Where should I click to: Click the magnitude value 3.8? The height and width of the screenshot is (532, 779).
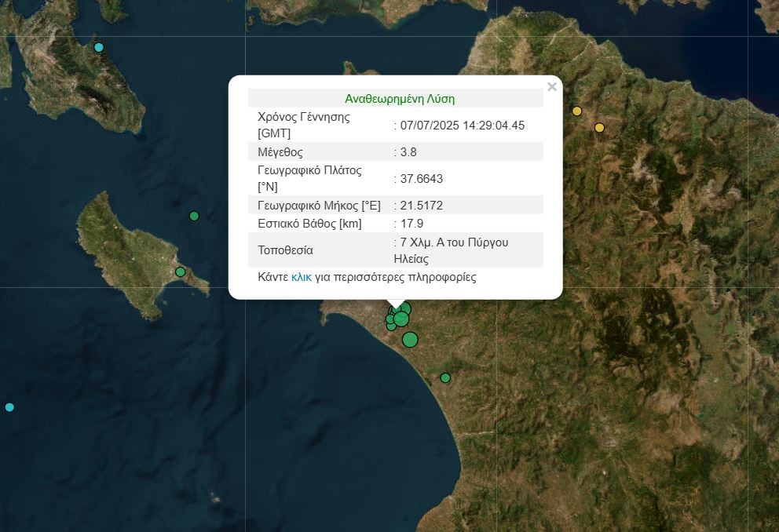tap(408, 152)
